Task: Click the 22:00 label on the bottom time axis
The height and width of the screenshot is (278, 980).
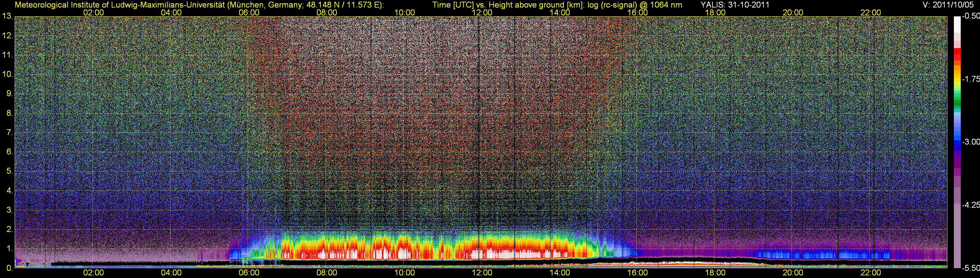Action: [871, 273]
